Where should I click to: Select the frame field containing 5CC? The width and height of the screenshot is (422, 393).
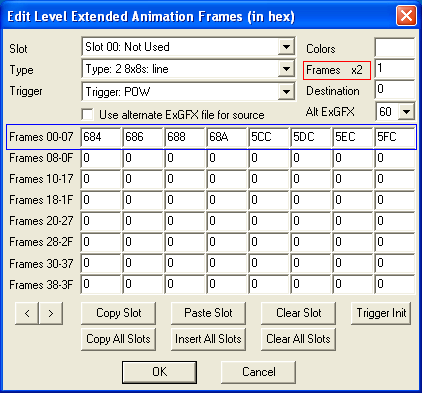[x=269, y=137]
